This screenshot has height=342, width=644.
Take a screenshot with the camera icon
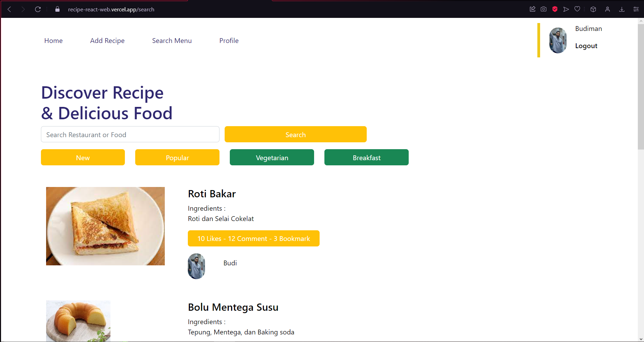[544, 9]
